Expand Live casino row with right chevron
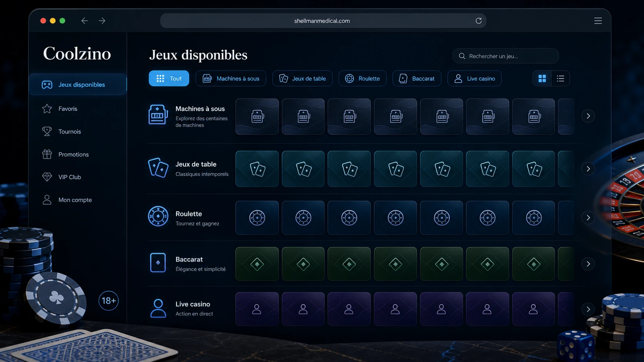The image size is (644, 362). pos(588,309)
